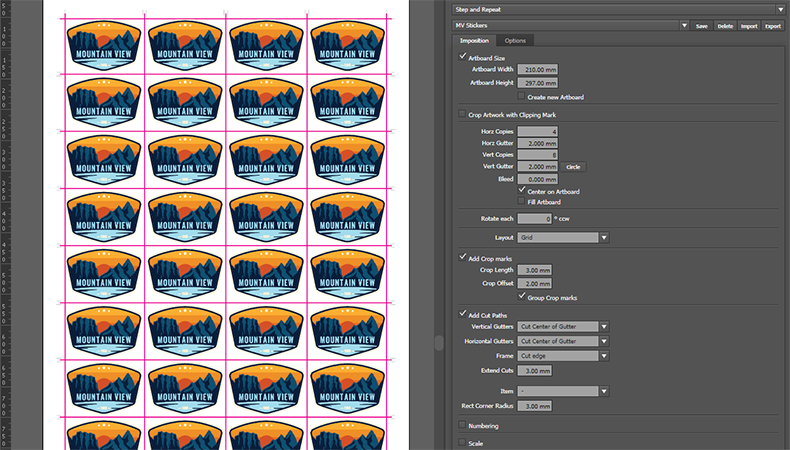Toggle the Add Cut Paths checkbox
790x450 pixels.
click(x=463, y=314)
